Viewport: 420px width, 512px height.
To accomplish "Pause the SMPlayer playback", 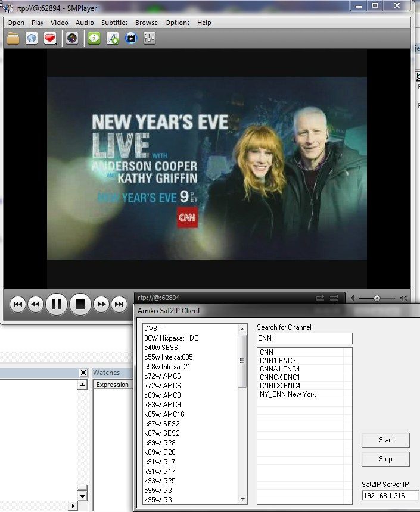I will pyautogui.click(x=57, y=304).
